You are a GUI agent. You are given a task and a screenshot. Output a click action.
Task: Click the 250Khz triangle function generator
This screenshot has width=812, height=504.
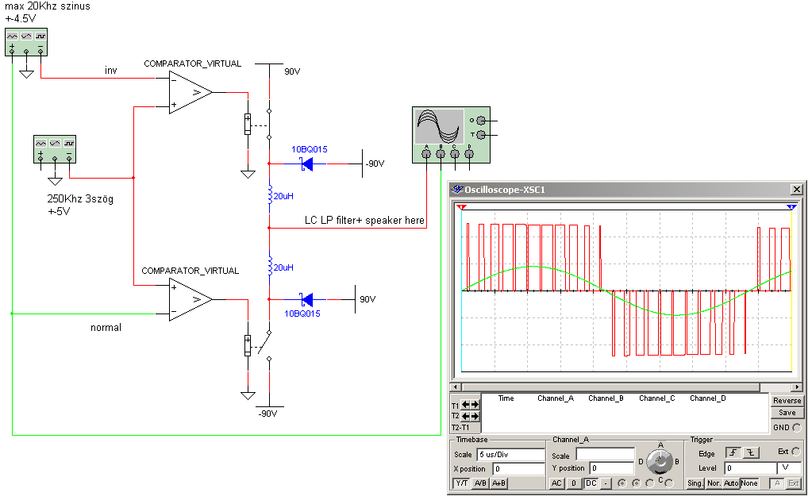[55, 149]
